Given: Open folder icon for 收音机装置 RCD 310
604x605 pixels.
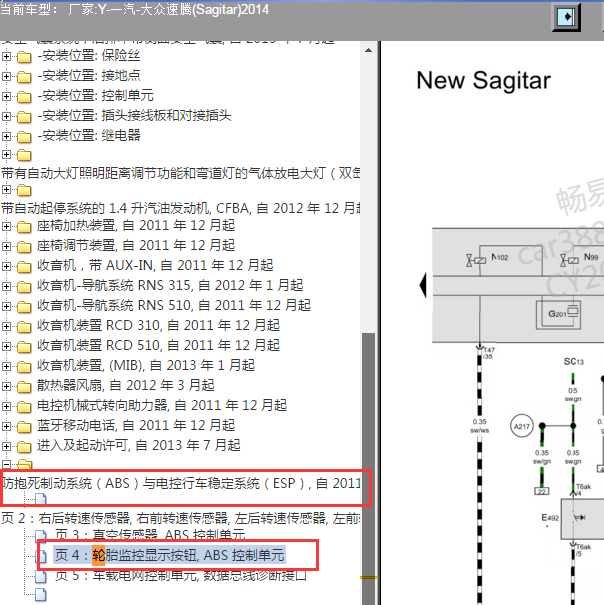Looking at the screenshot, I should (24, 327).
